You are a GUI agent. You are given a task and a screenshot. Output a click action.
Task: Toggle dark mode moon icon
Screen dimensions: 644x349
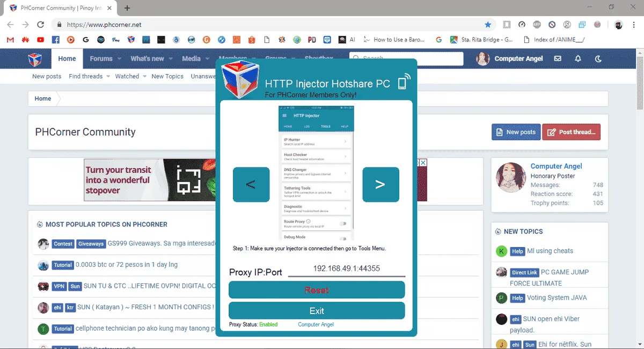click(598, 59)
